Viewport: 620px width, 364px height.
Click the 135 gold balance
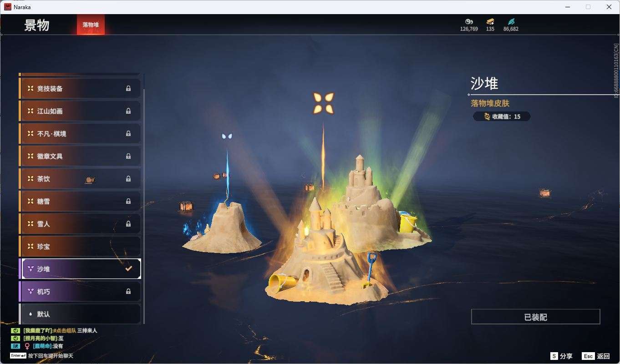(490, 29)
